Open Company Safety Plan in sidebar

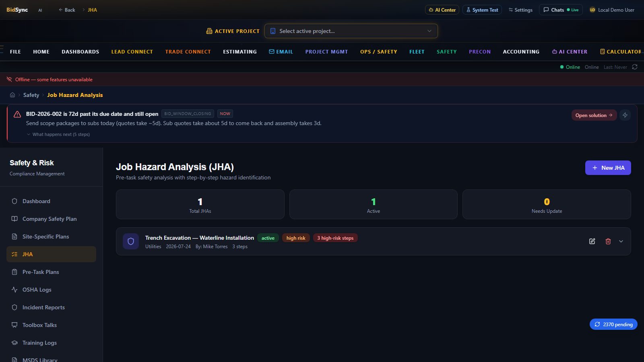51,219
